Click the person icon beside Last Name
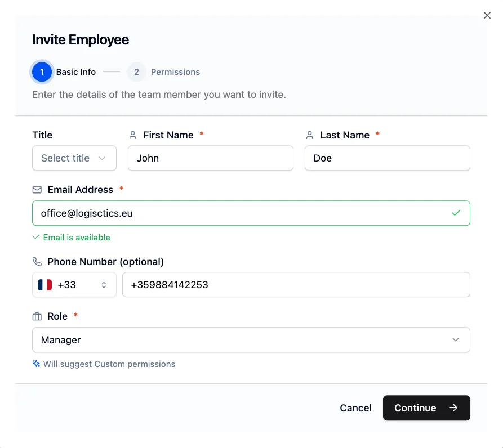 [310, 135]
